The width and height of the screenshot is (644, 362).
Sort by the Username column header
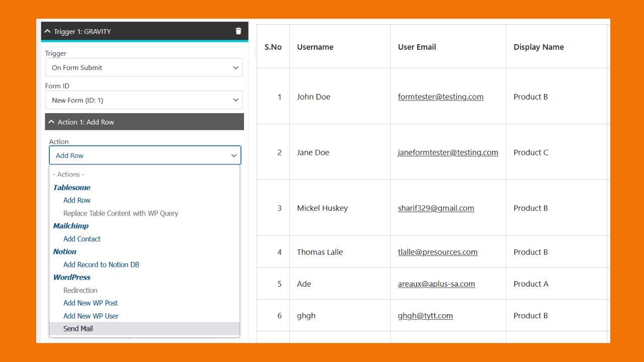(x=315, y=47)
